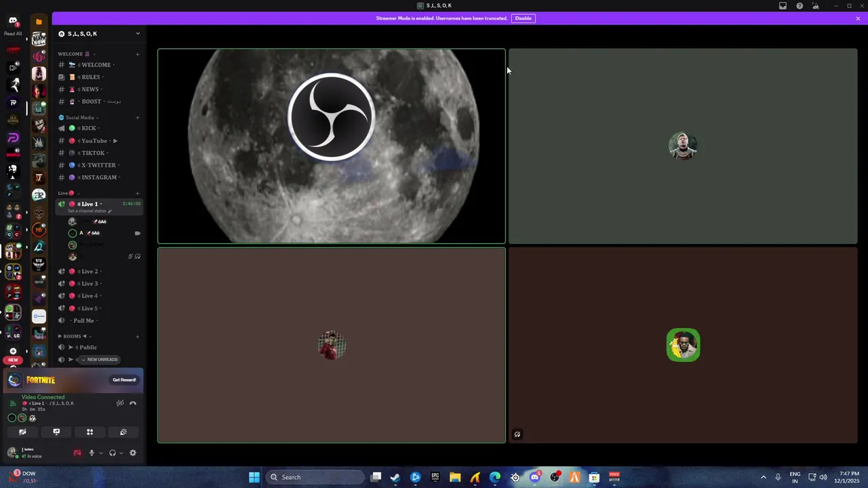Disconnect from voice call
Screen dimensions: 868x488
point(133,403)
